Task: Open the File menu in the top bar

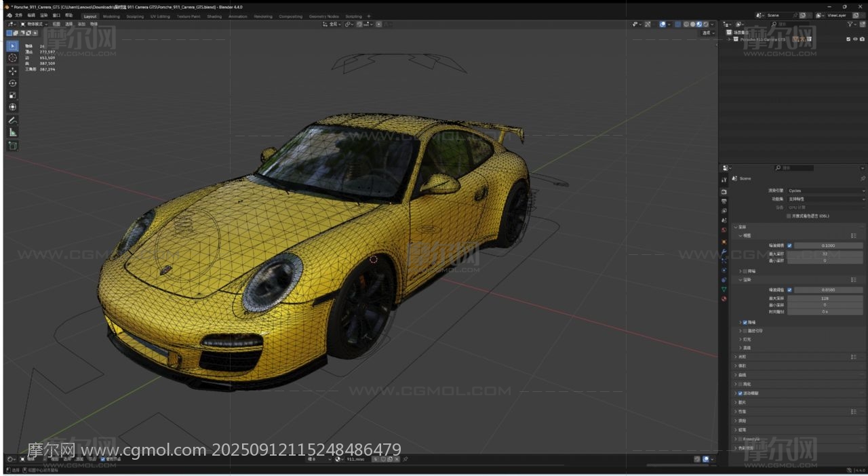Action: point(18,15)
